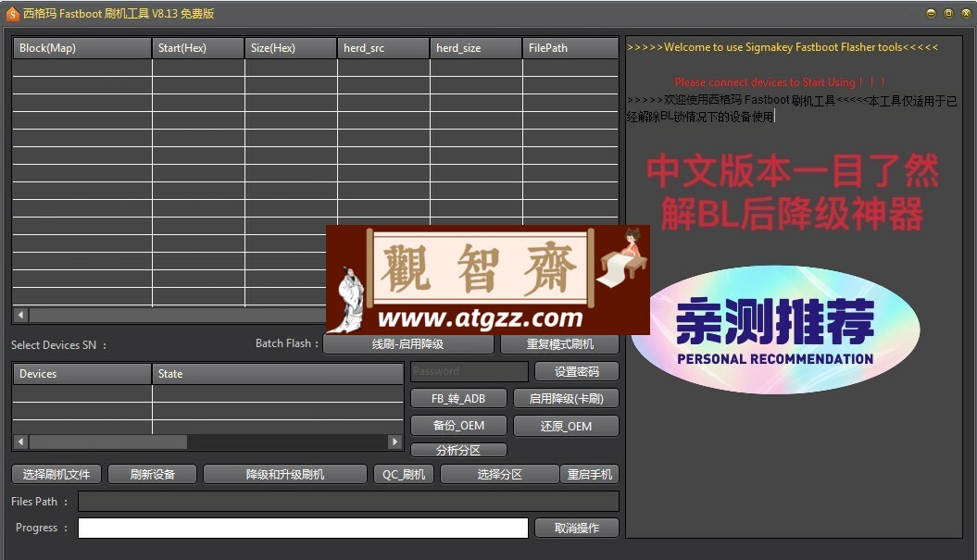Click the 选择刷机文件 button
Image resolution: width=977 pixels, height=560 pixels.
point(56,474)
